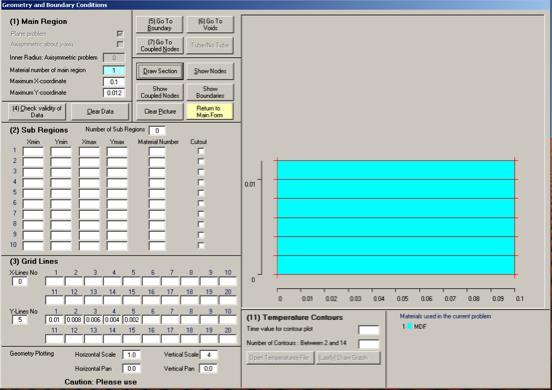Click the Show Boundaries button

pos(210,92)
